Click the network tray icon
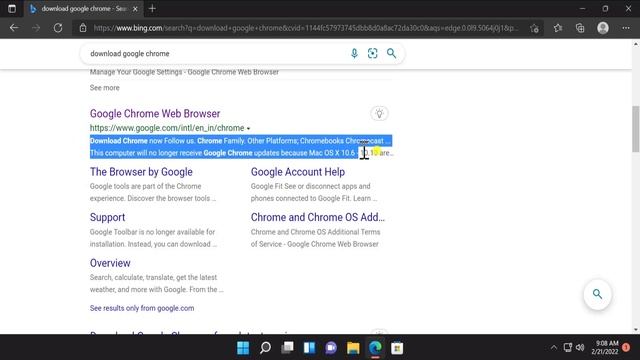Screen dimensions: 640x360 point(567,347)
